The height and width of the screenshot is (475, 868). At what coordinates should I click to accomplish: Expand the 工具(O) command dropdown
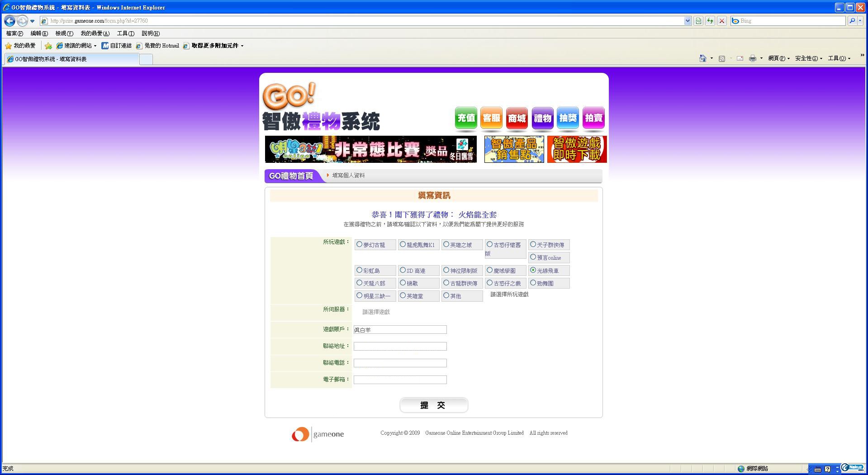click(x=839, y=58)
